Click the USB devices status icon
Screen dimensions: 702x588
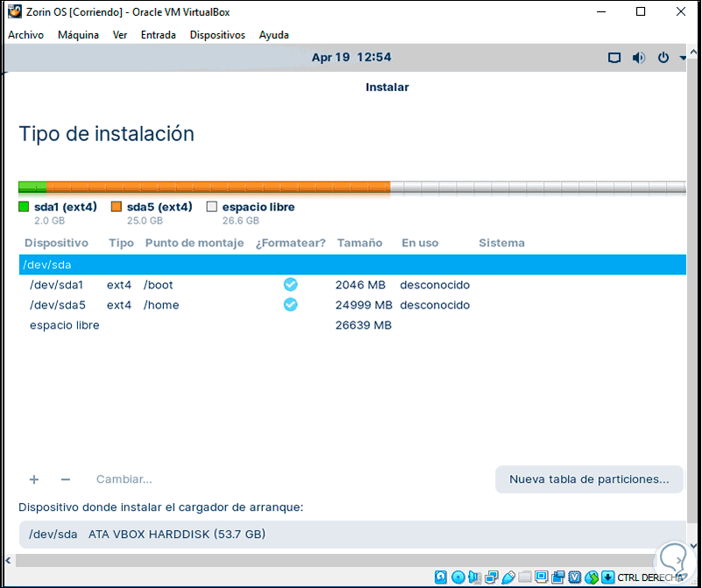(x=508, y=577)
